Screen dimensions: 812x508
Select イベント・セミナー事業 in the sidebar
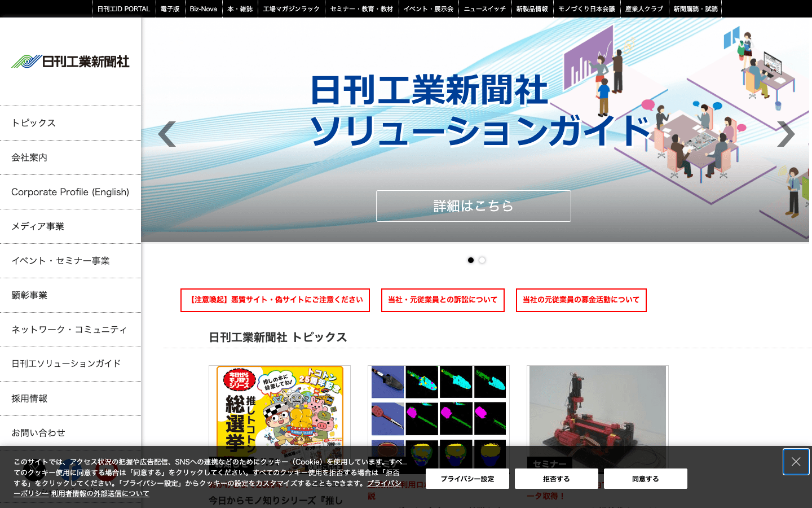tap(70, 261)
